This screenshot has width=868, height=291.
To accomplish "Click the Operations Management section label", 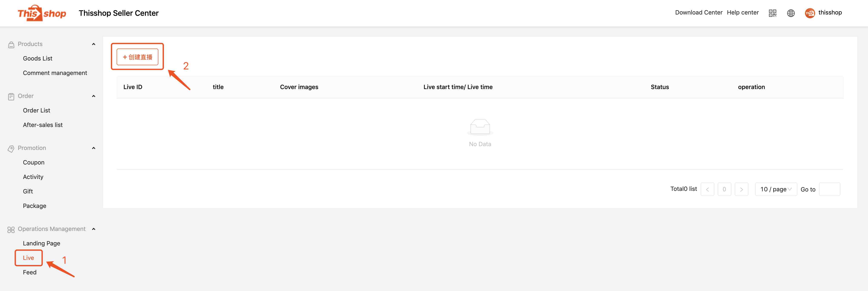I will [x=52, y=229].
